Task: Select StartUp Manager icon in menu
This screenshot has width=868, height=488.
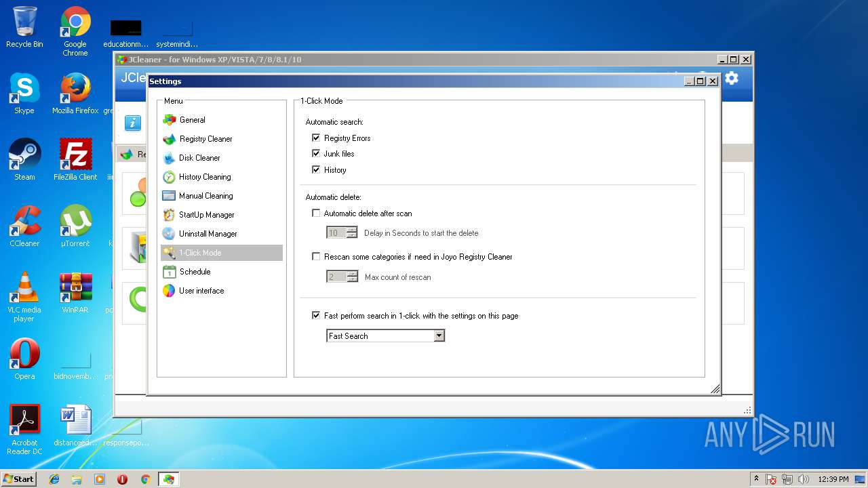Action: pyautogui.click(x=169, y=215)
